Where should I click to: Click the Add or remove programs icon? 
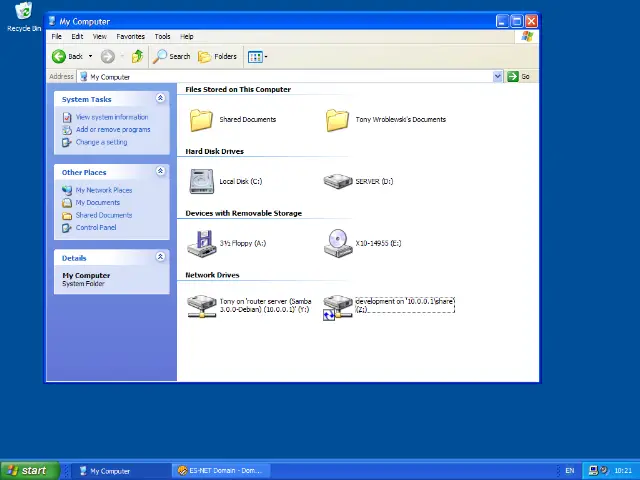(x=67, y=130)
